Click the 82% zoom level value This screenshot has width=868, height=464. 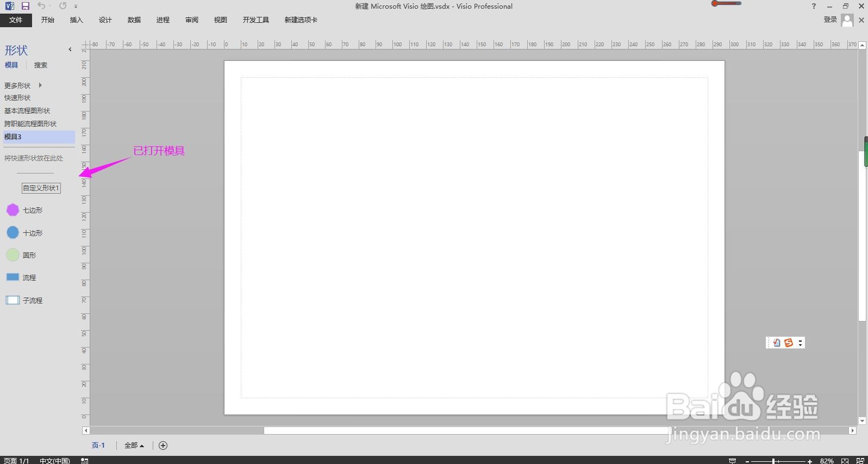click(x=827, y=461)
